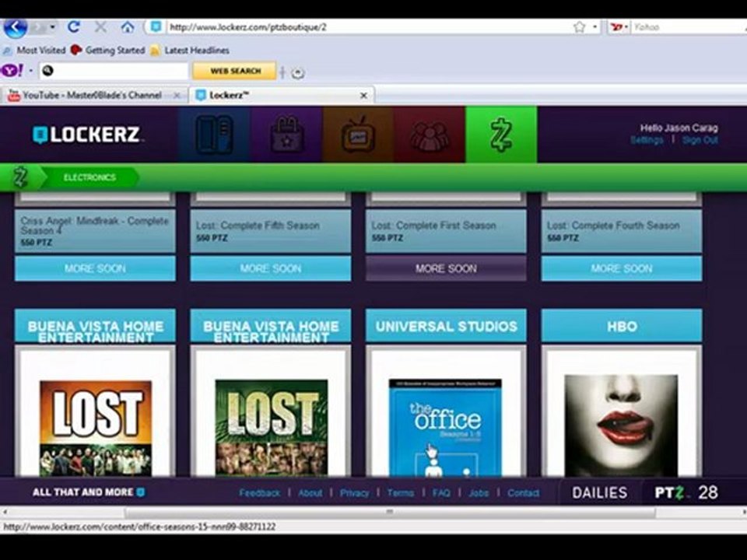Click the browser Back arrow button

pos(16,28)
